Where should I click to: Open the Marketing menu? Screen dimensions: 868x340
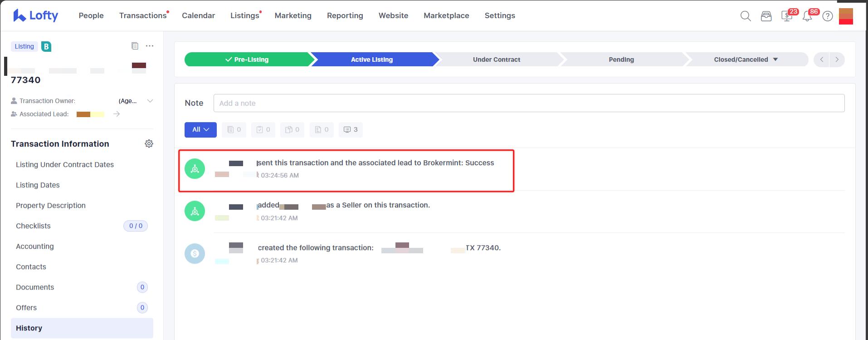coord(293,15)
